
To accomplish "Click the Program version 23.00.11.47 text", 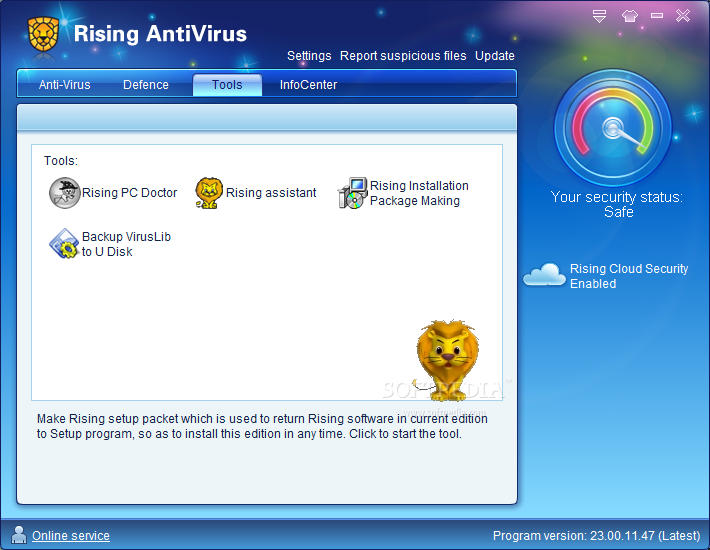I will coord(596,536).
